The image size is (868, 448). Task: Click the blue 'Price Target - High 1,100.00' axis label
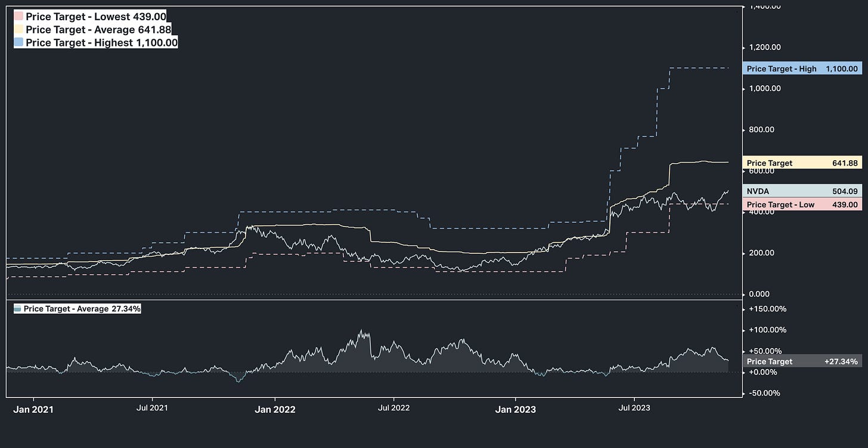[x=802, y=69]
